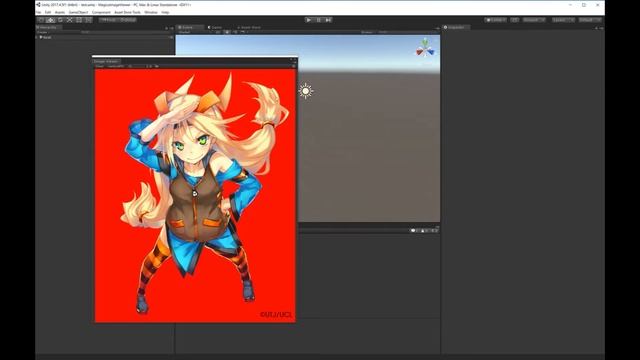
Task: Open the Inspector panel options menu
Action: tap(601, 28)
